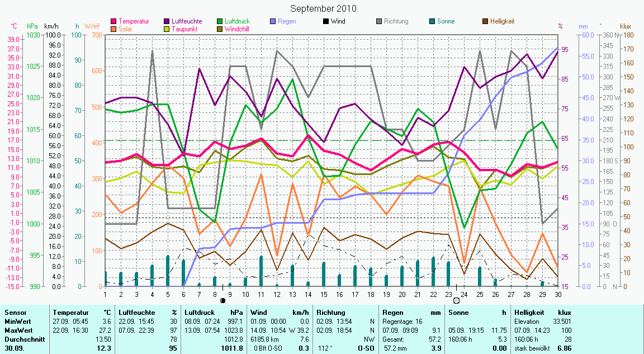
Task: Select the pink Temperatur legend swatch
Action: pyautogui.click(x=115, y=22)
